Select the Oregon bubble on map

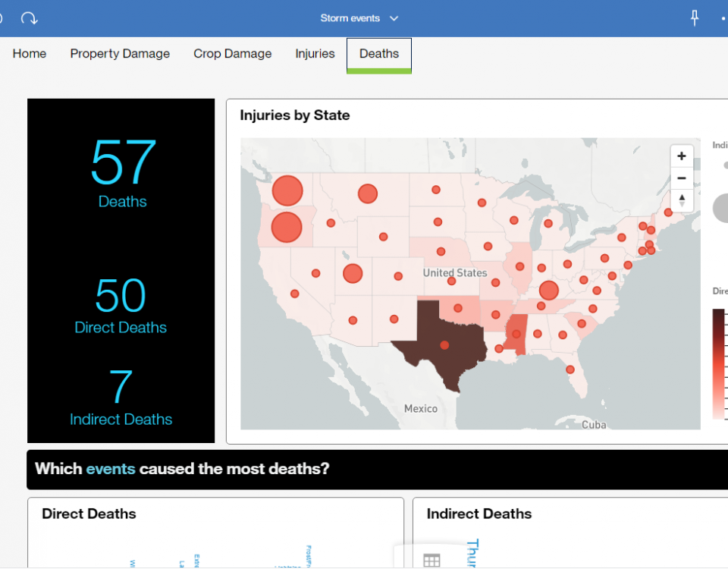(287, 227)
